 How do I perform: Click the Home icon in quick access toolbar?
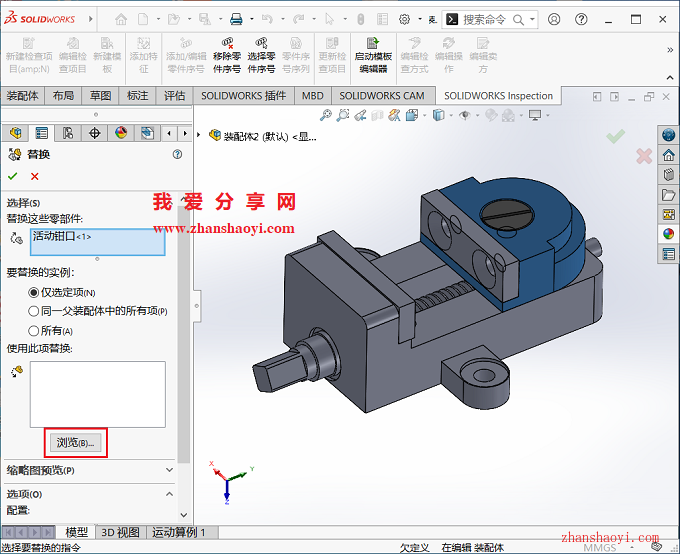click(121, 19)
